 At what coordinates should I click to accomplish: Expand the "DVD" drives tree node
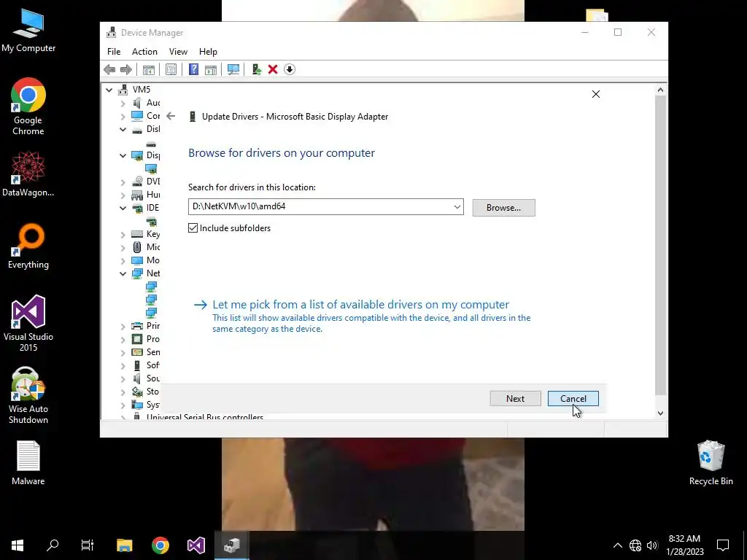coord(123,182)
